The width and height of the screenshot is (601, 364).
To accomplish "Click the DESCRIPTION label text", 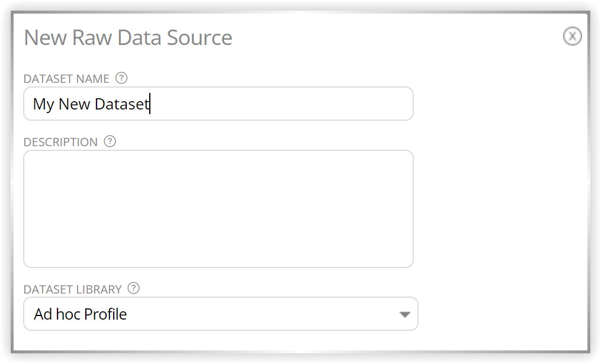I will [x=60, y=142].
